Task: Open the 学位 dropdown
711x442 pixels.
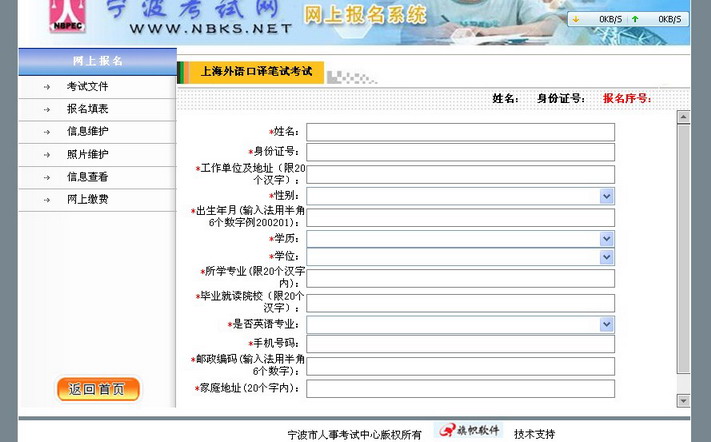Action: 607,257
